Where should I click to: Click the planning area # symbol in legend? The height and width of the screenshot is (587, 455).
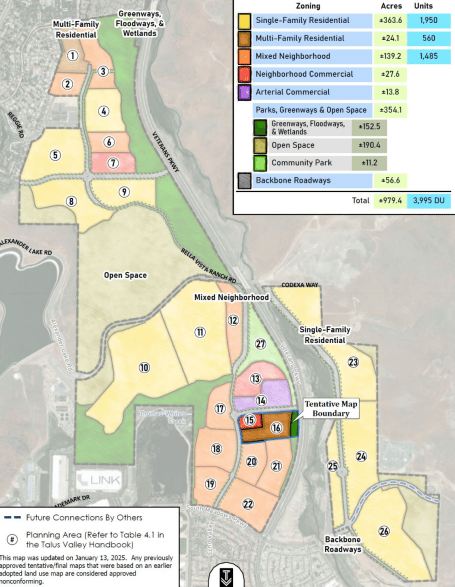click(x=12, y=539)
